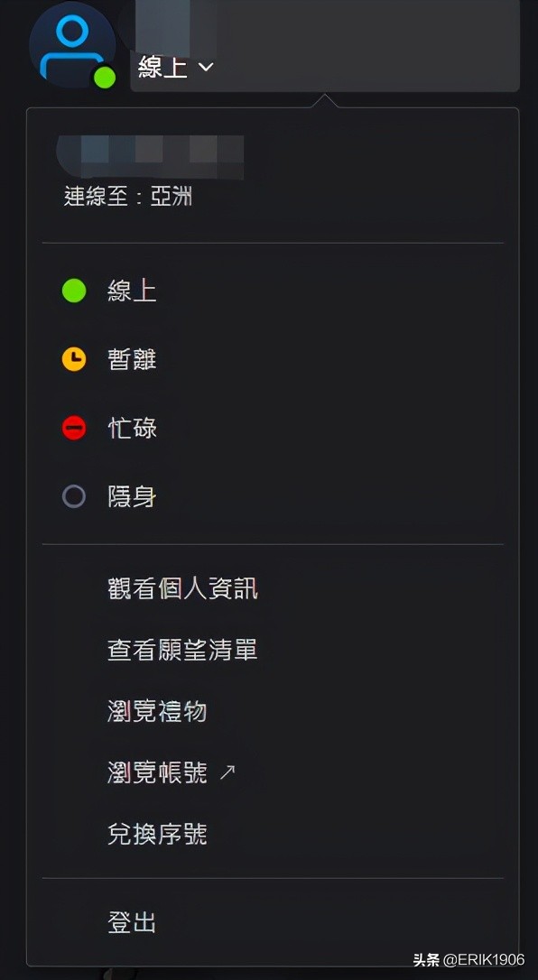Select the 線上 status option
538x980 pixels.
[131, 291]
